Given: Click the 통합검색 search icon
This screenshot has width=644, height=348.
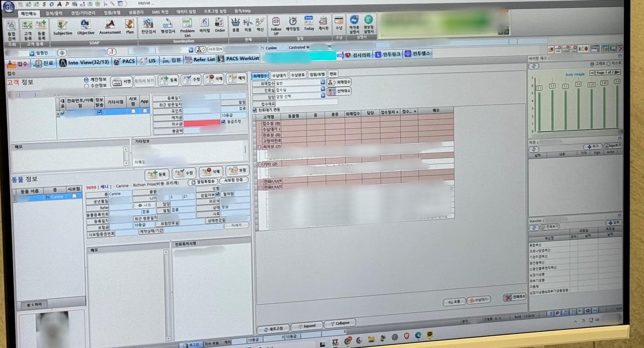Looking at the screenshot, I should click(x=11, y=30).
